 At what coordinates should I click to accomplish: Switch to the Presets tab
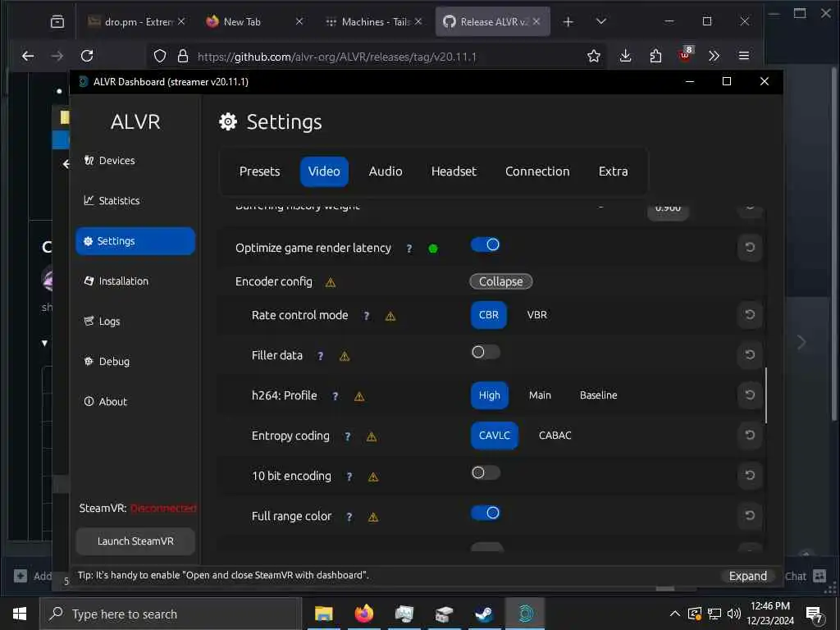click(x=259, y=171)
